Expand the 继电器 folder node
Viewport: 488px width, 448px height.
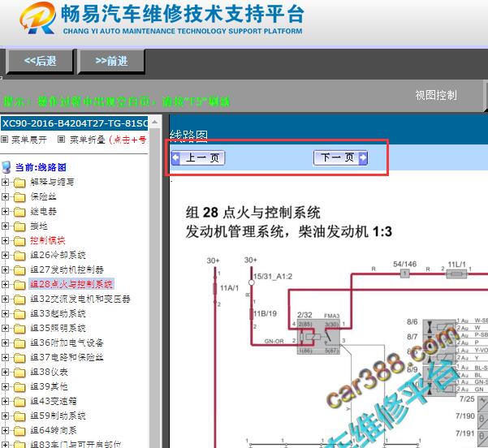point(5,211)
